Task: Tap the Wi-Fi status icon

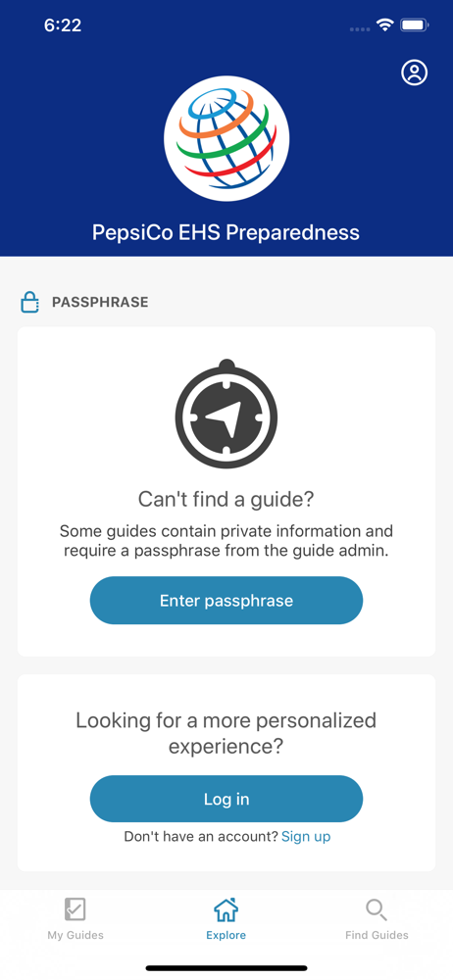Action: point(384,25)
